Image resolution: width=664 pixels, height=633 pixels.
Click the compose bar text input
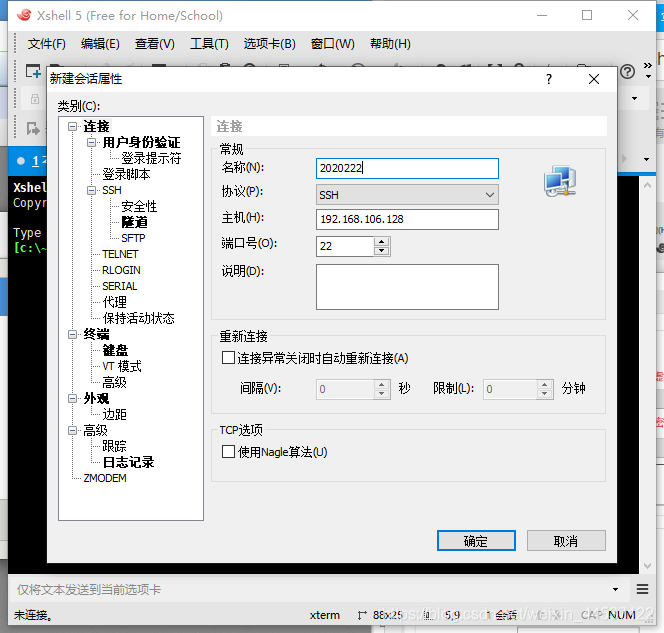point(311,589)
